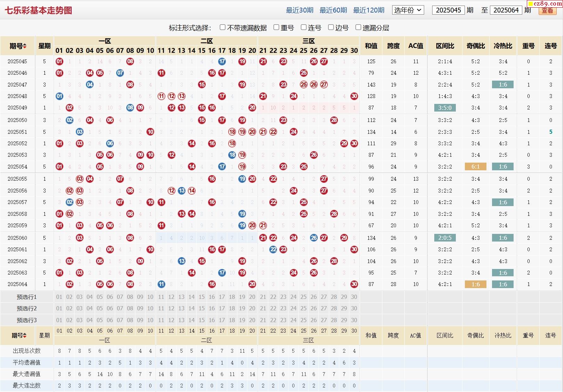Select number 01 in 预选行1

point(60,297)
